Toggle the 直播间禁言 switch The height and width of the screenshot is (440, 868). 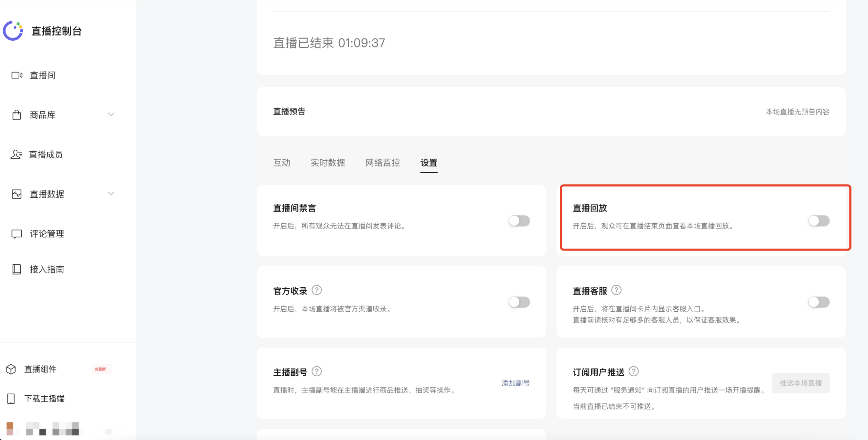coord(519,221)
